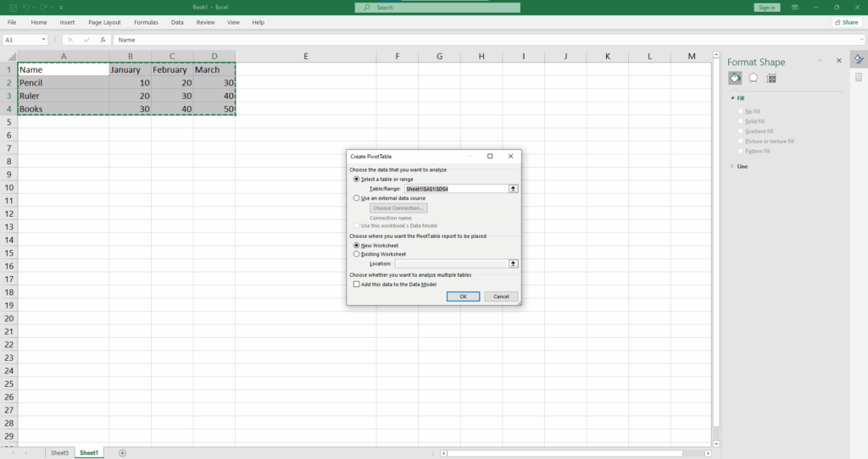Viewport: 868px width, 459px height.
Task: Click Cancel in Create PivotTable dialog
Action: 501,296
